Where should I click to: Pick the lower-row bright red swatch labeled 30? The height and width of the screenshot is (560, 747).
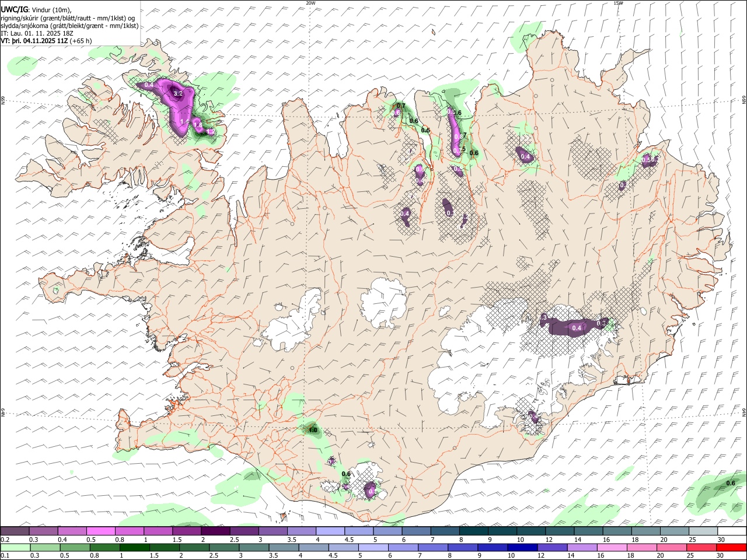tap(731, 547)
